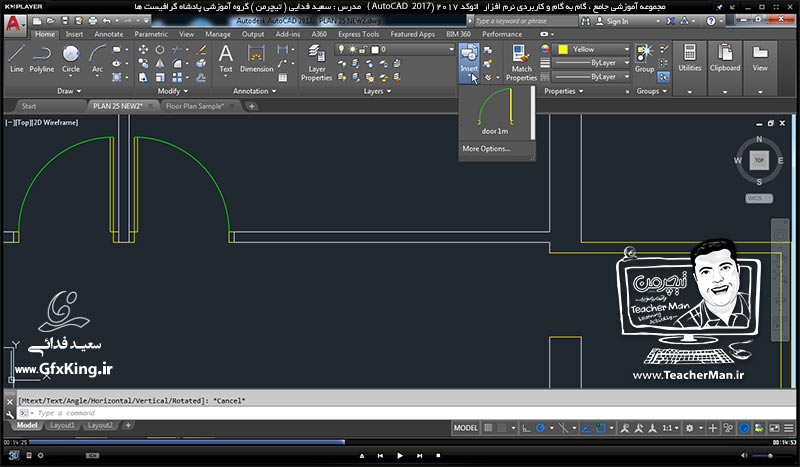Toggle polar tracking in status bar

click(541, 428)
